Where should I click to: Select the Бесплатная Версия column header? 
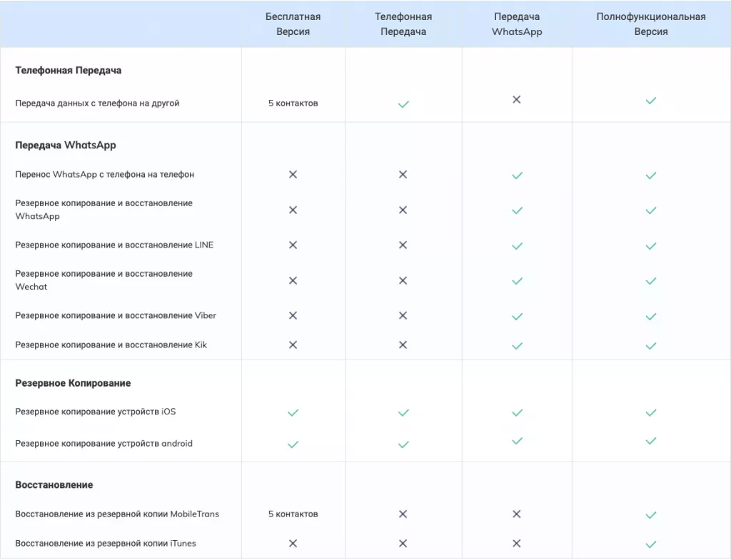pos(293,24)
